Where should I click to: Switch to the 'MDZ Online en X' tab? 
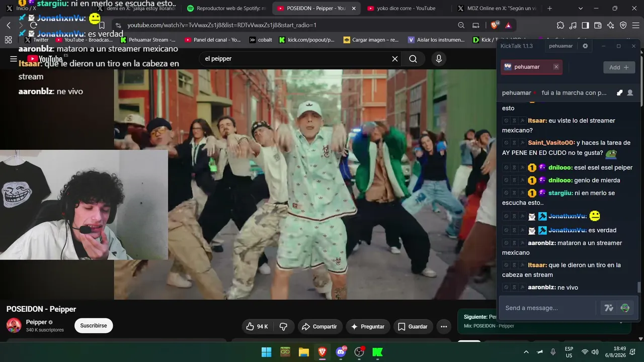point(497,9)
